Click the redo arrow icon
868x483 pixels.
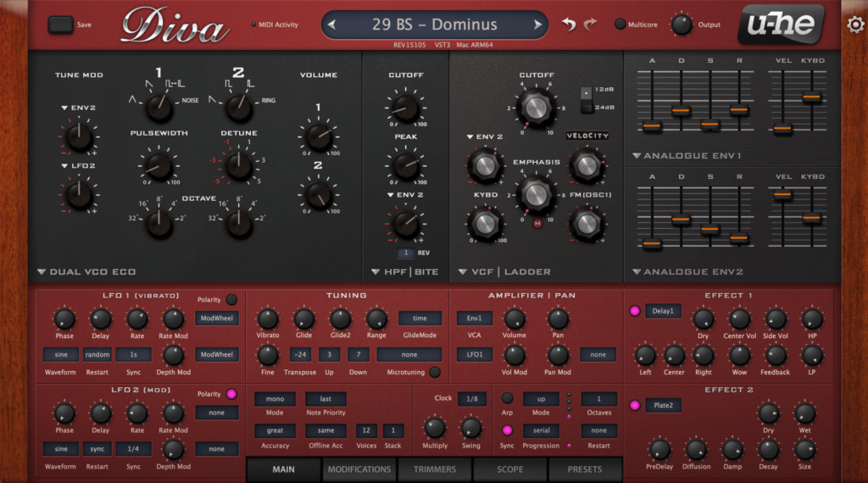click(591, 24)
